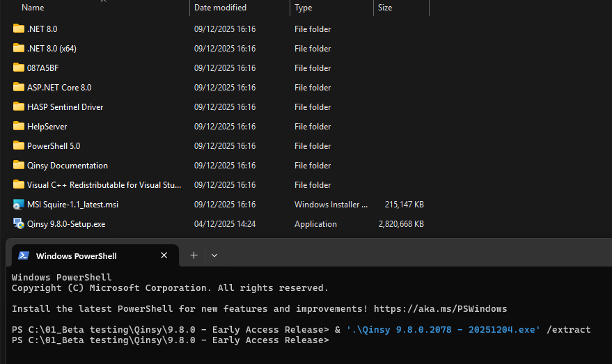This screenshot has width=612, height=364.
Task: Click the Type column header
Action: 304,8
